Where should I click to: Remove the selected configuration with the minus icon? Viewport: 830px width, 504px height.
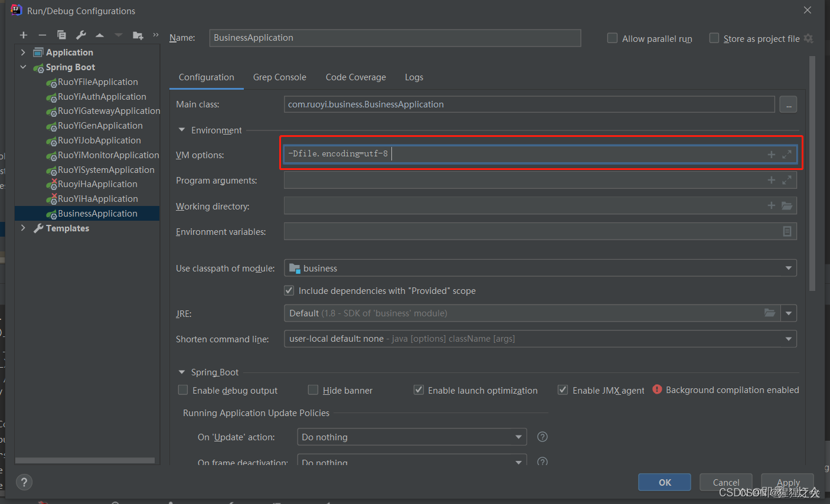(x=43, y=35)
